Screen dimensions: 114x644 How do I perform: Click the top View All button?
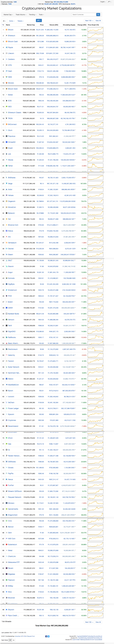pos(98,21)
